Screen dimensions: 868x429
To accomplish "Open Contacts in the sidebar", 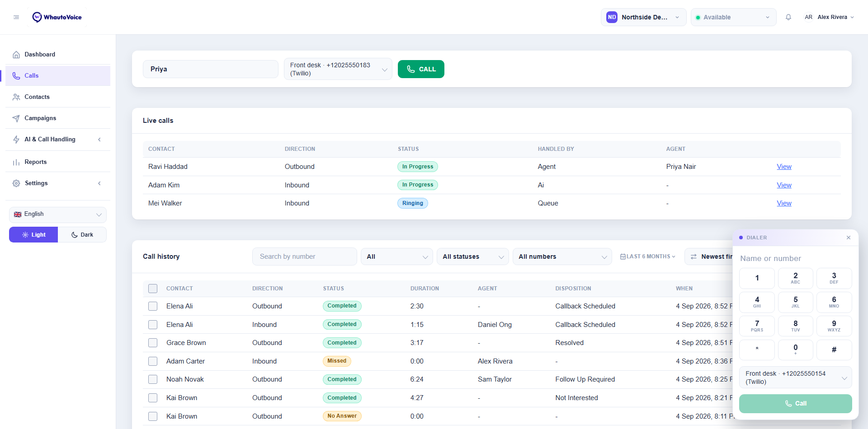I will pyautogui.click(x=58, y=97).
